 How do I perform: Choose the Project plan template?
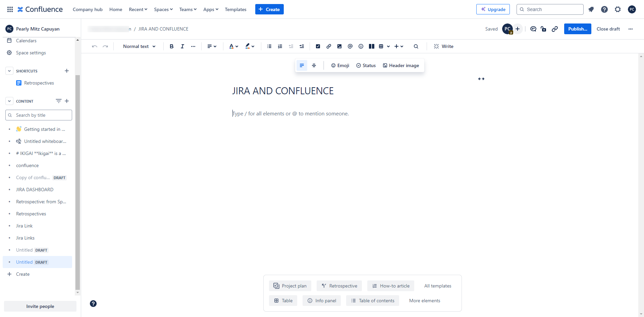point(290,286)
